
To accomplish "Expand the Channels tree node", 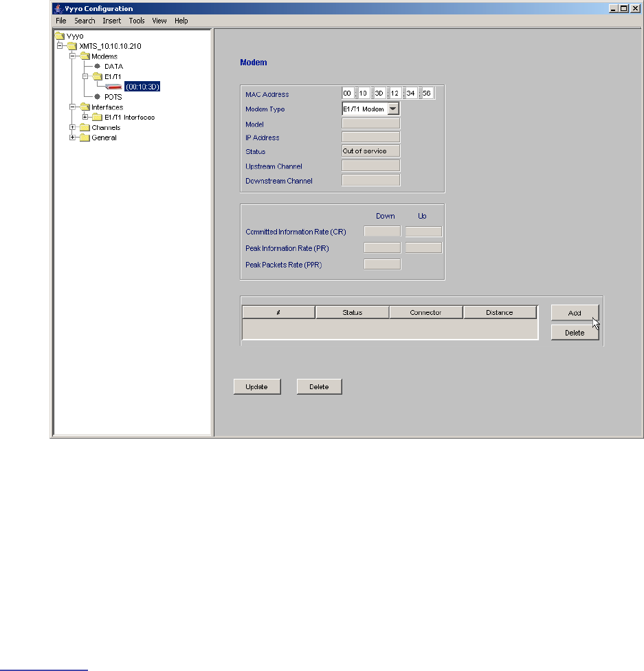I will tap(72, 127).
